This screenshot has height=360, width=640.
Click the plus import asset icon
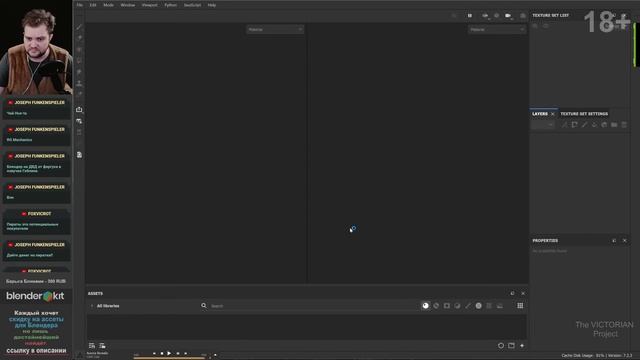pos(522,346)
